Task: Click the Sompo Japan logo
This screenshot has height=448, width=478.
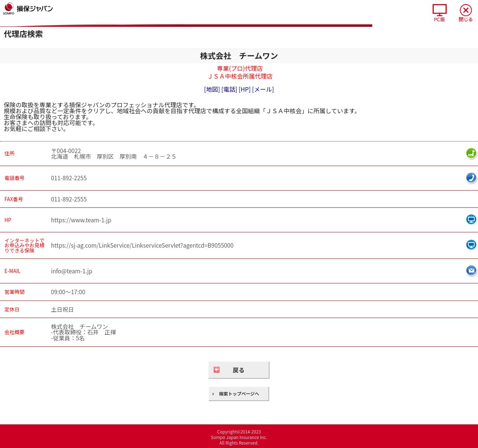Action: pos(28,9)
